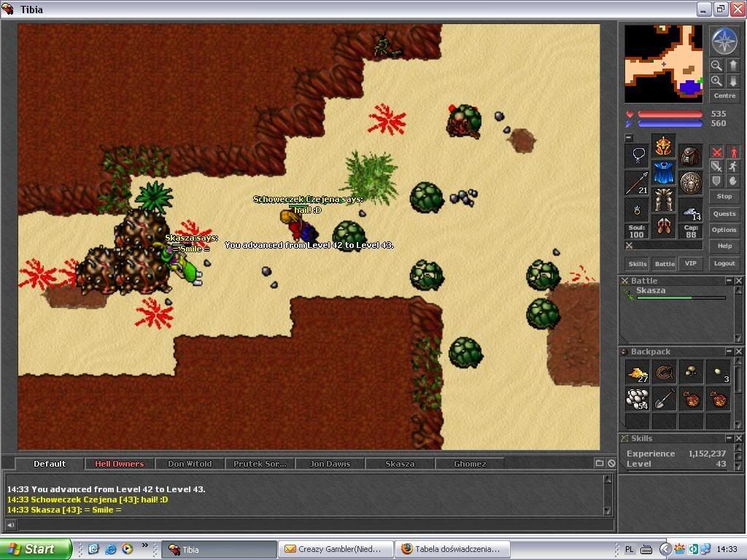The height and width of the screenshot is (560, 747).
Task: Switch to the Default chat tab
Action: [x=50, y=464]
